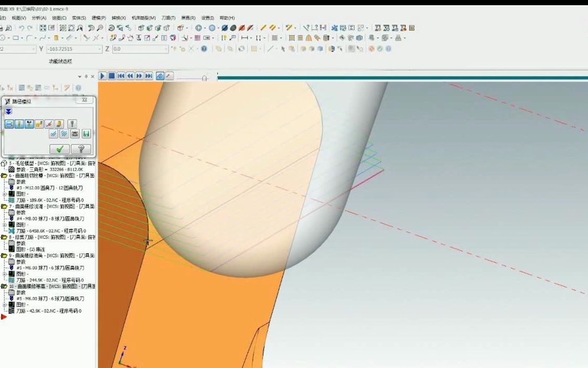Image resolution: width=588 pixels, height=368 pixels.
Task: Click restrict drawing icon in 路径模拟
Action: (54, 134)
